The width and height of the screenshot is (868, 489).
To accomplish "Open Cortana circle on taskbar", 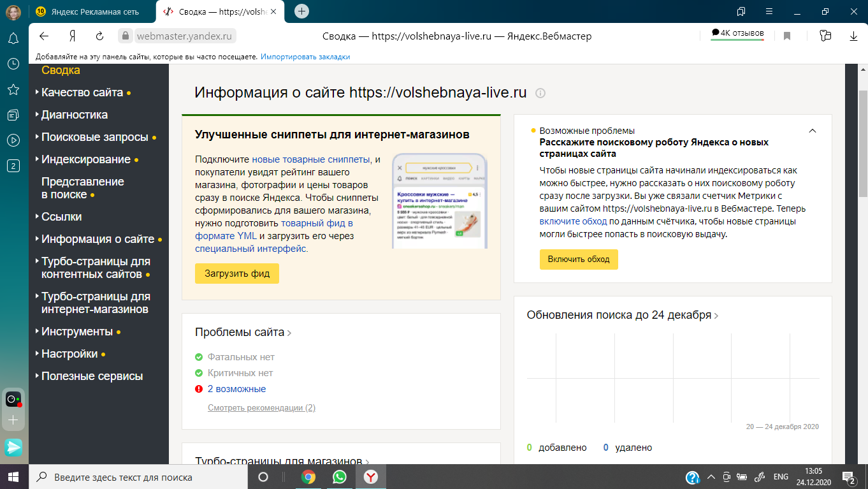I will 263,477.
